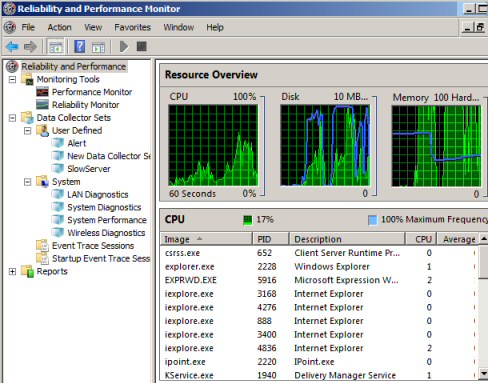This screenshot has height=383, width=488.
Task: Click the green Start play icon
Action: [124, 47]
